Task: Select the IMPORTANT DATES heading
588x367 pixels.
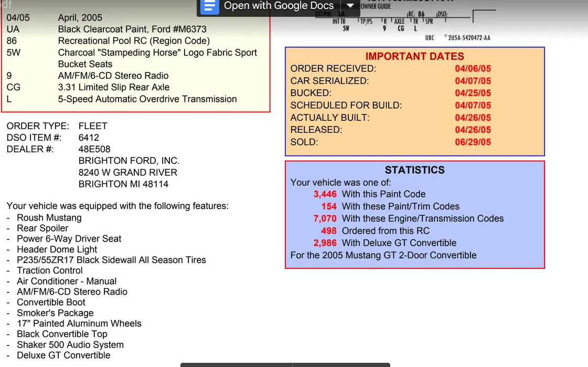Action: click(x=415, y=56)
